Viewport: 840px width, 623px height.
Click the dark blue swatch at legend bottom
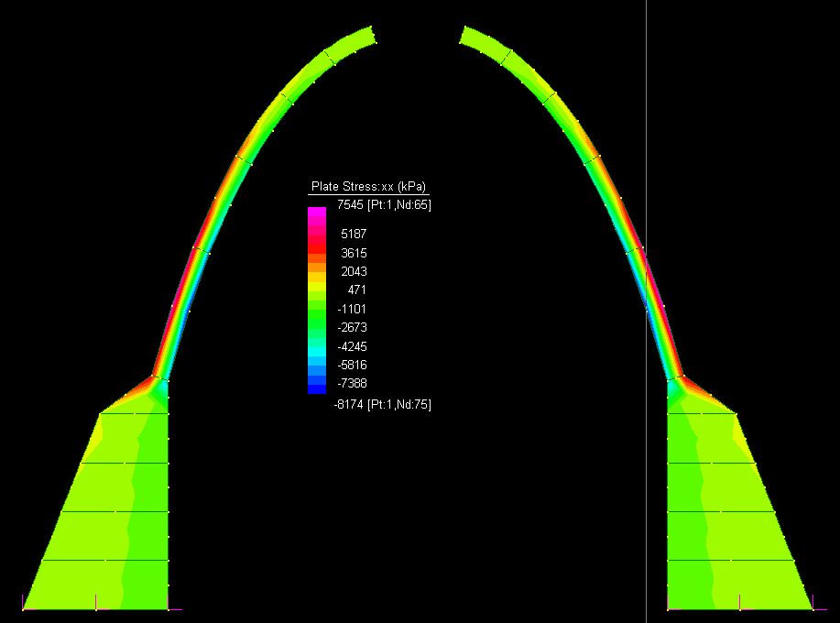coord(316,388)
